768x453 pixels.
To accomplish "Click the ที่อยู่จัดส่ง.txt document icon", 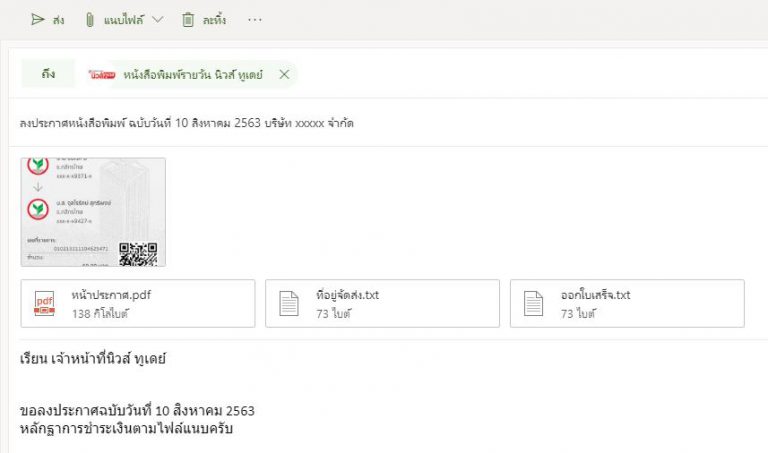I will click(x=288, y=304).
